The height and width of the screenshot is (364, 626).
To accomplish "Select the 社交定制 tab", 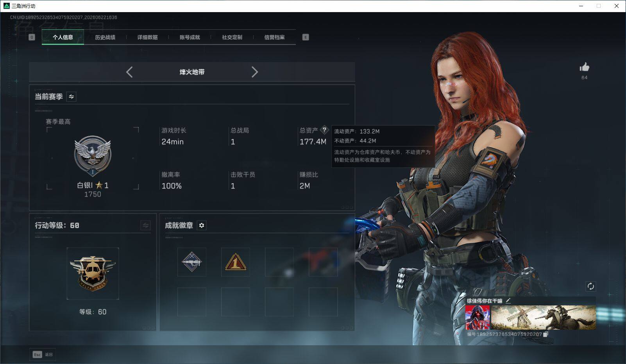I will coord(232,37).
